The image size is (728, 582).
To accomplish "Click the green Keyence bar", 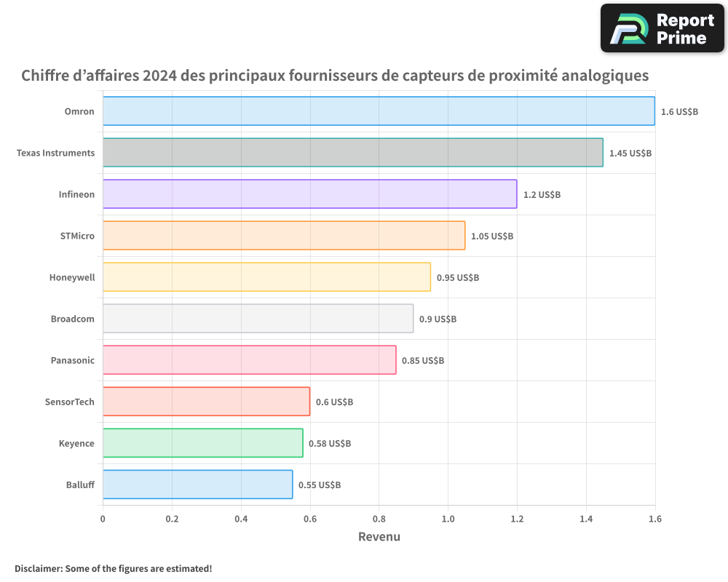I will tap(202, 443).
